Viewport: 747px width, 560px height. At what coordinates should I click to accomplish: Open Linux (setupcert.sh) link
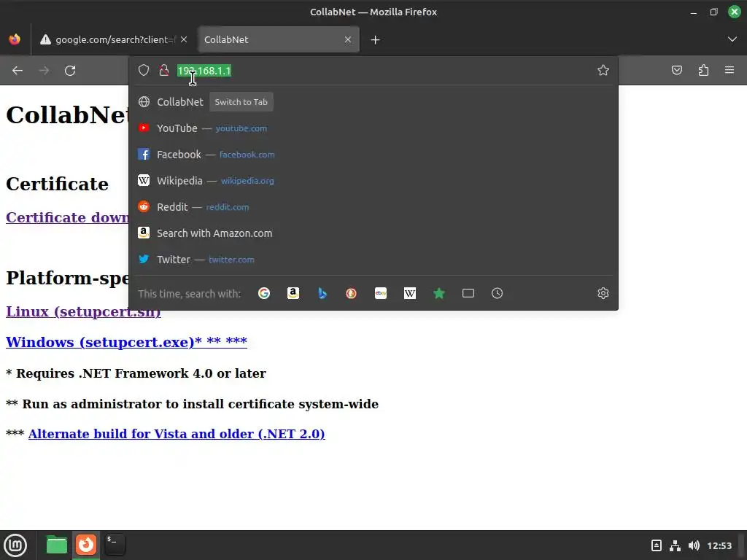83,312
